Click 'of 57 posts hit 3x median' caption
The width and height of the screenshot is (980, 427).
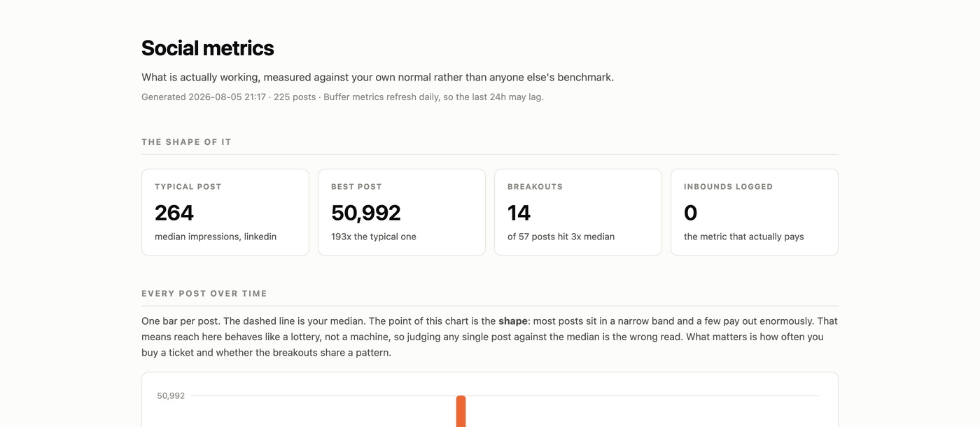click(x=561, y=237)
